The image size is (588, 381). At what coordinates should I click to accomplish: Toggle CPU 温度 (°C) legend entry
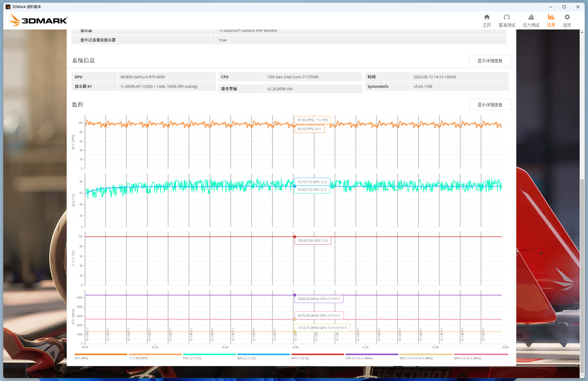(192, 358)
